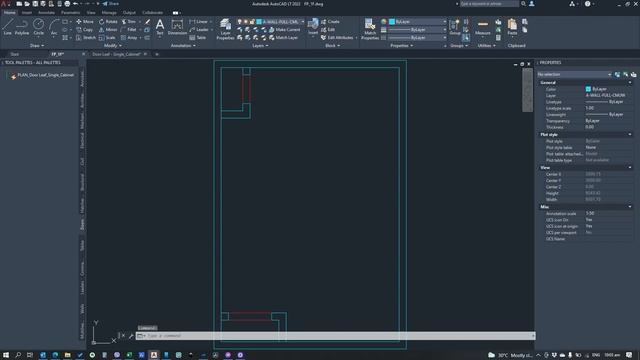Click the Linear dimension tool

199,22
